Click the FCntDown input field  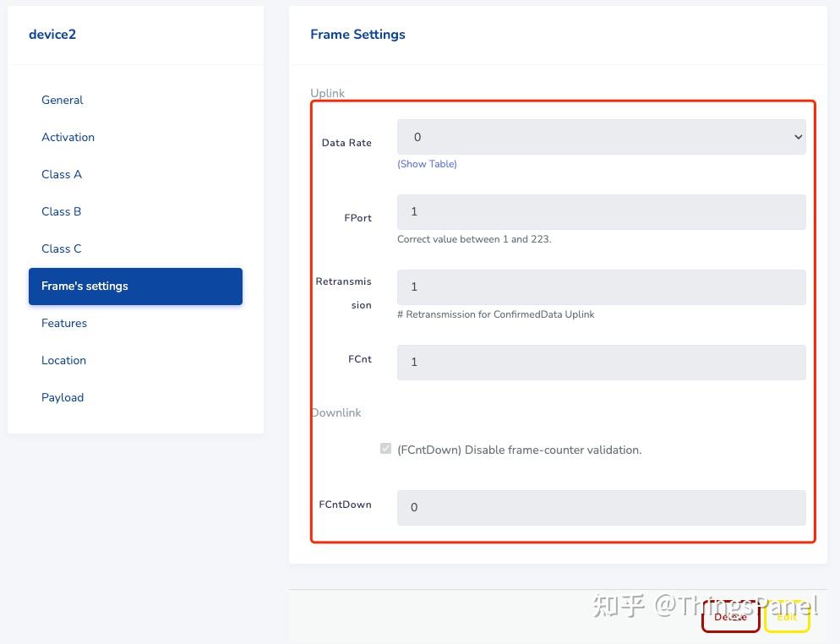click(601, 507)
